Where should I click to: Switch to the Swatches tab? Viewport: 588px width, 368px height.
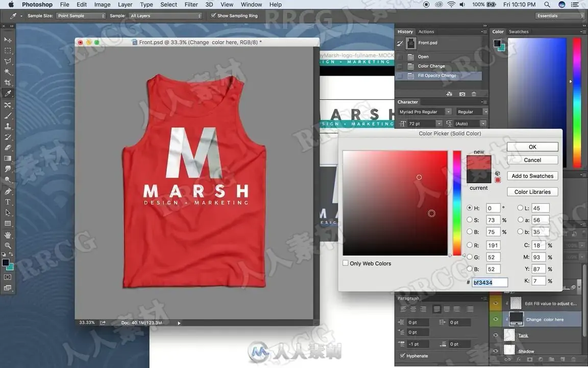tap(519, 32)
